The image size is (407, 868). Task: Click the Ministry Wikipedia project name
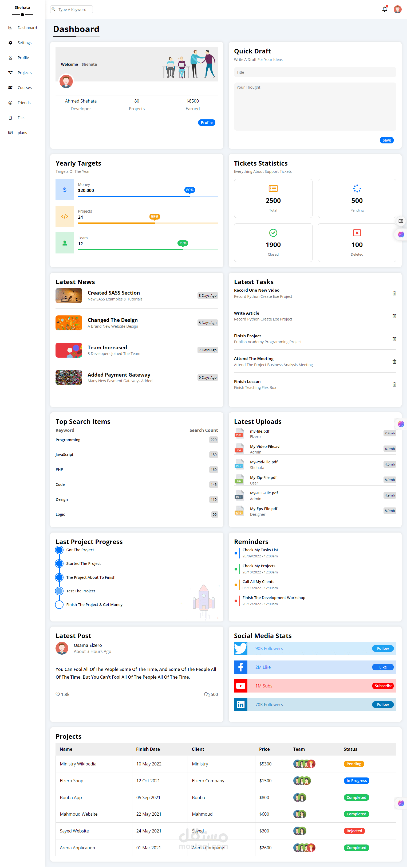78,764
